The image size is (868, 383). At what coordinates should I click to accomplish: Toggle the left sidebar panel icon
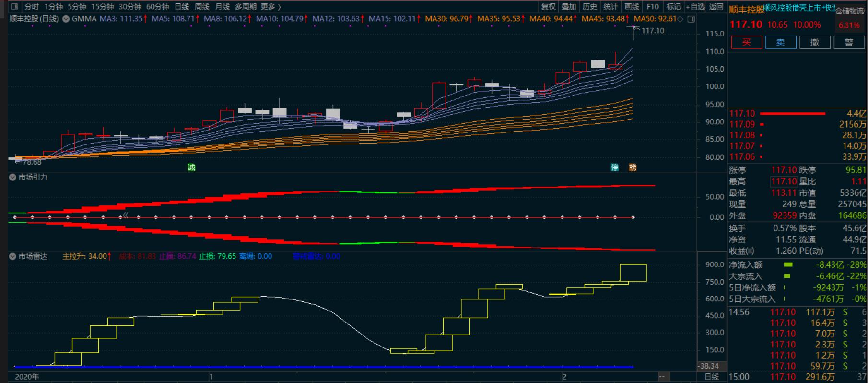pyautogui.click(x=14, y=7)
